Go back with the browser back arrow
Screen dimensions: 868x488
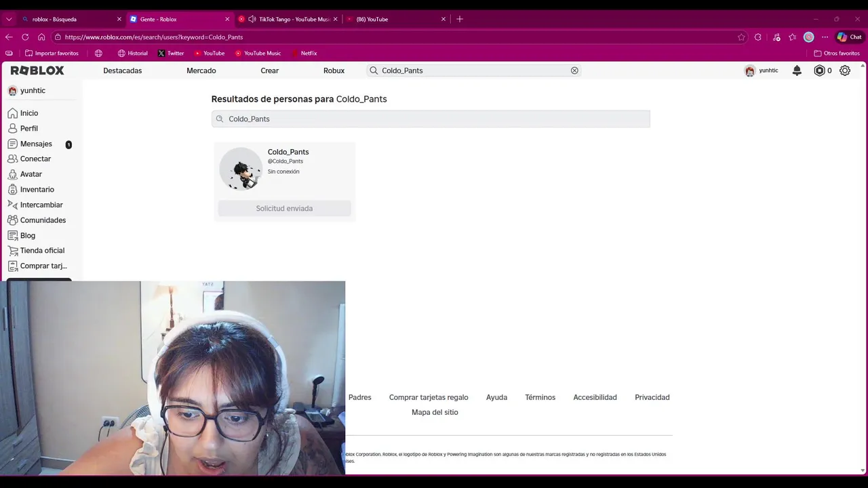[9, 37]
